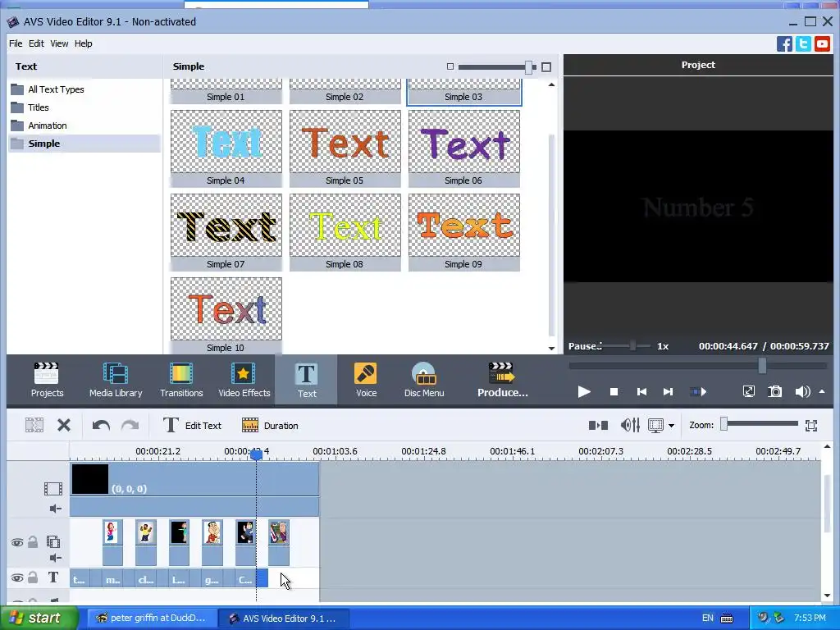This screenshot has width=840, height=630.
Task: Mute the preview volume speaker
Action: pyautogui.click(x=802, y=391)
